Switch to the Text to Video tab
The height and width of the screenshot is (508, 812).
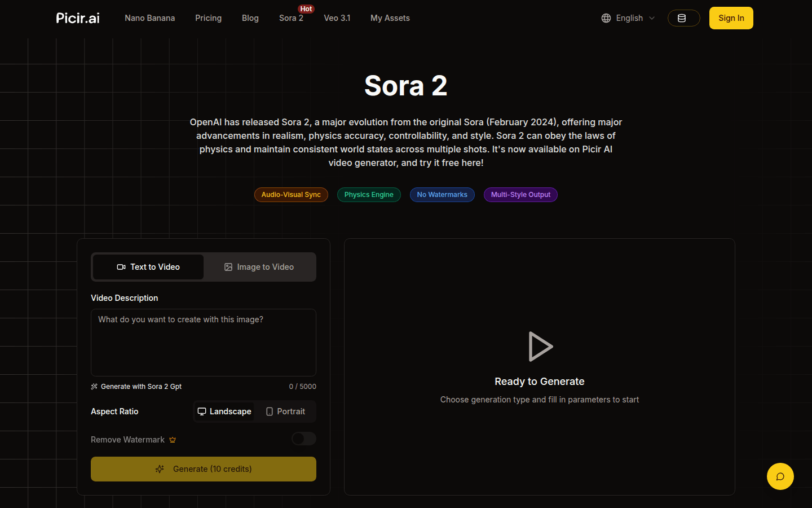tap(148, 267)
